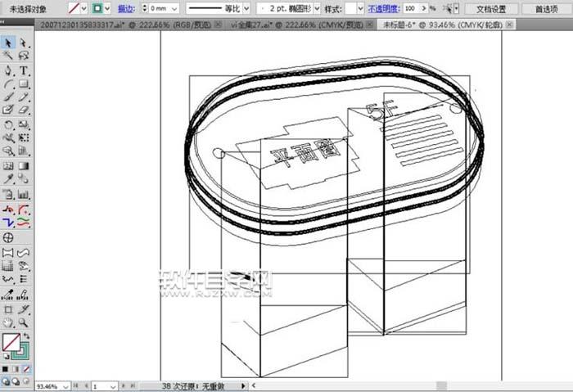Open the 样式 graphic style dropdown
The height and width of the screenshot is (392, 573).
pyautogui.click(x=361, y=8)
